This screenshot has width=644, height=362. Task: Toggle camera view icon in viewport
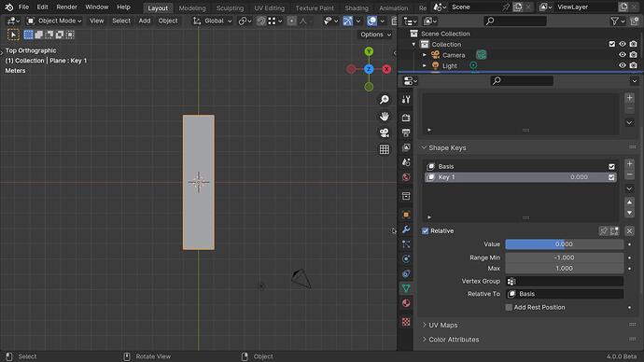(384, 133)
